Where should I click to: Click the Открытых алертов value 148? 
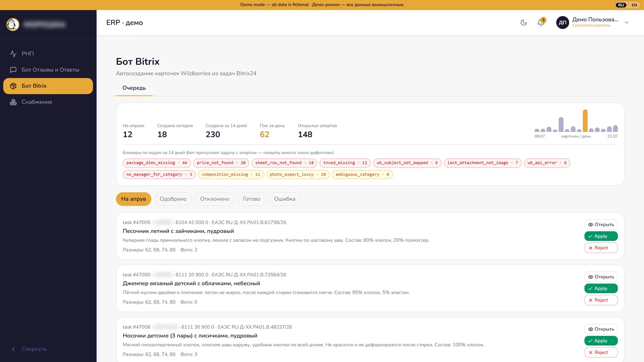pyautogui.click(x=305, y=134)
